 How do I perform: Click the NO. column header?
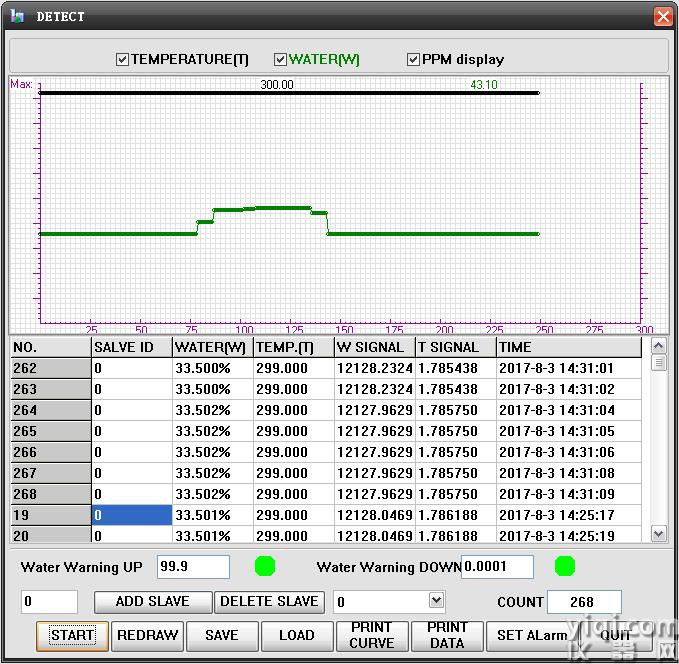(x=51, y=347)
